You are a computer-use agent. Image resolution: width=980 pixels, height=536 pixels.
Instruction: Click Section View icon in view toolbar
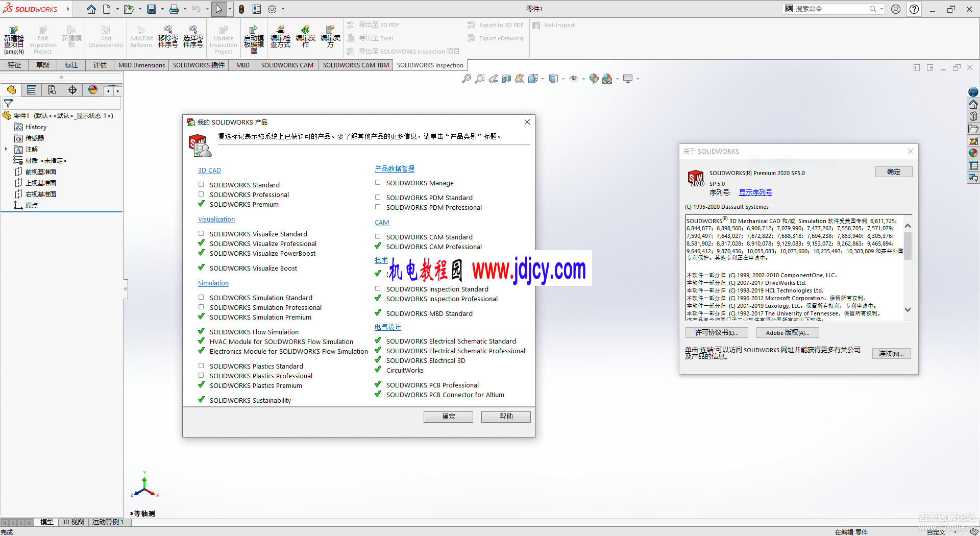click(506, 79)
